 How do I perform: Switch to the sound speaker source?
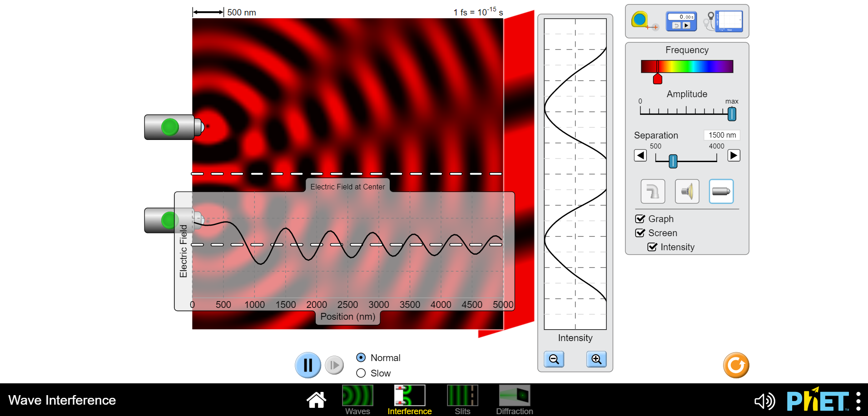687,191
